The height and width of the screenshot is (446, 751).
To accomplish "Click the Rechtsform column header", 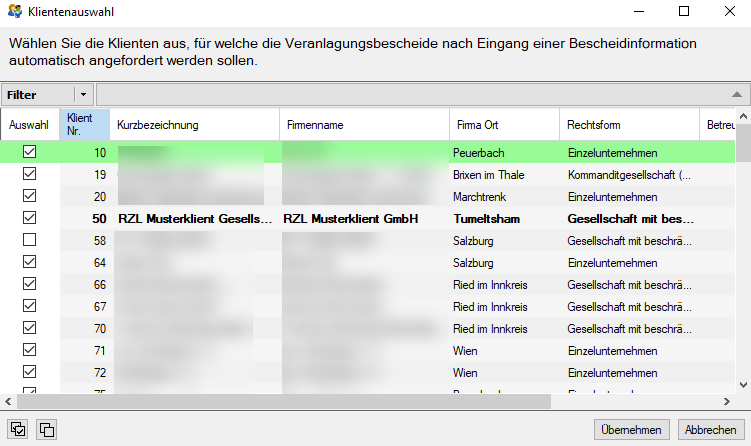I will coord(627,125).
